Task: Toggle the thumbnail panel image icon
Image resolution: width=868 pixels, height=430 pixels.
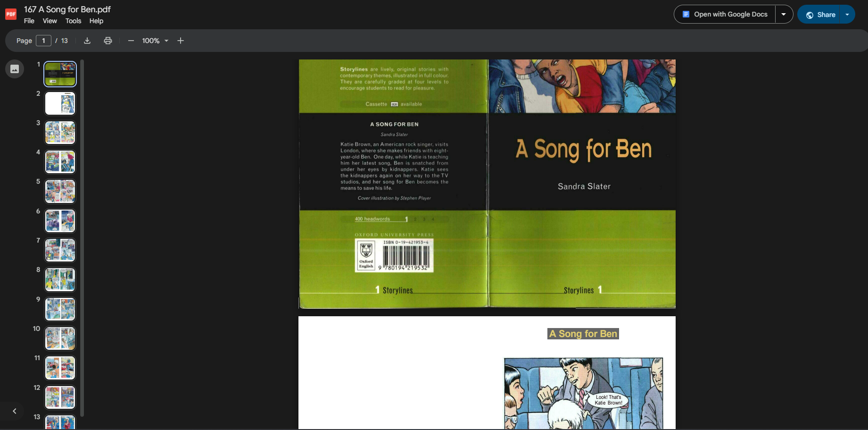Action: (15, 69)
